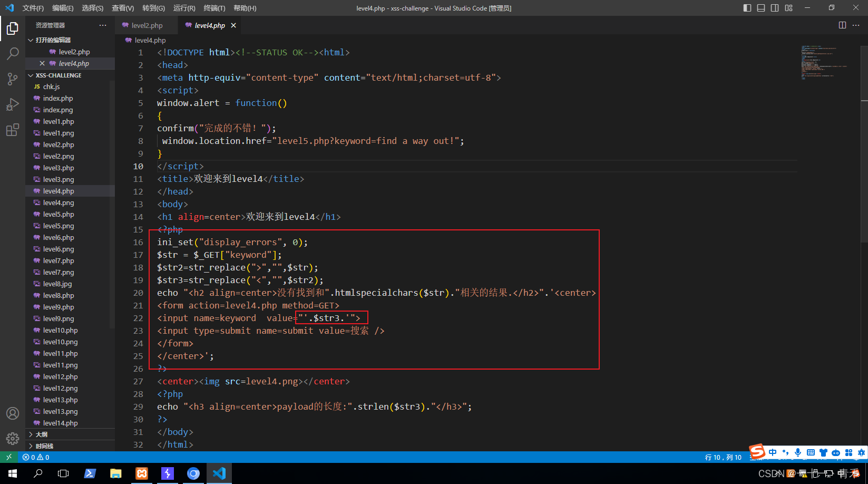Click line number 10 in the gutter
Image resolution: width=868 pixels, height=484 pixels.
click(138, 166)
